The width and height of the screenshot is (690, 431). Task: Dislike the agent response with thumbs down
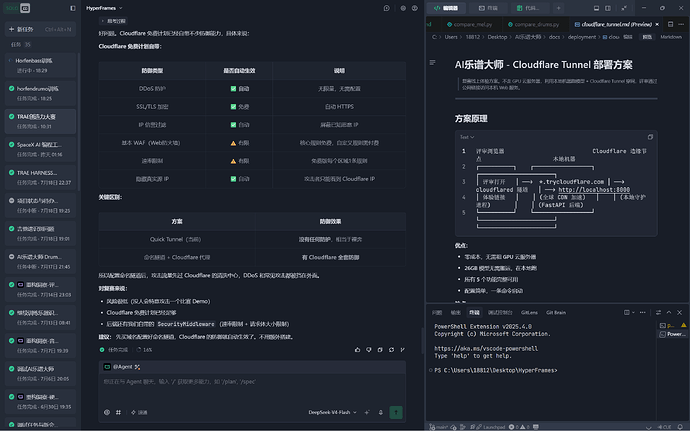click(x=369, y=350)
